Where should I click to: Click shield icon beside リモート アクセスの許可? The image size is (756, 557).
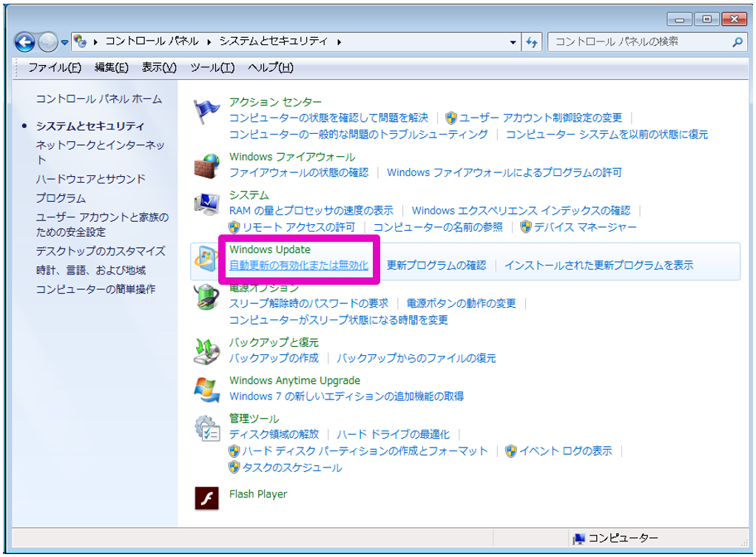tap(234, 227)
